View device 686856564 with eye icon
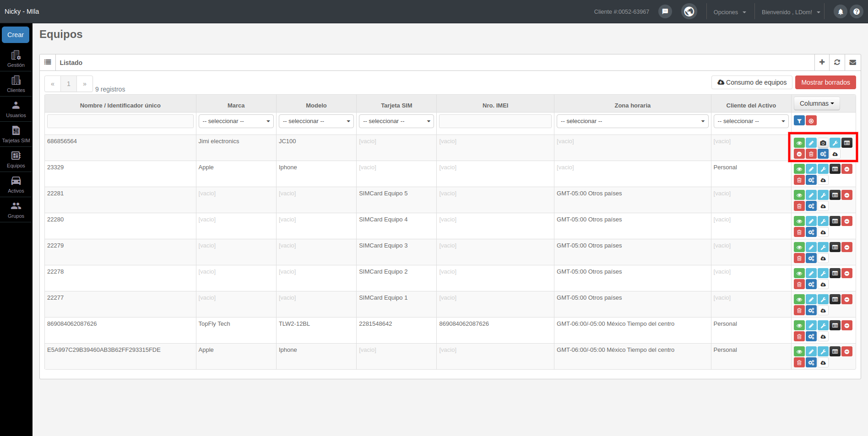 point(799,143)
